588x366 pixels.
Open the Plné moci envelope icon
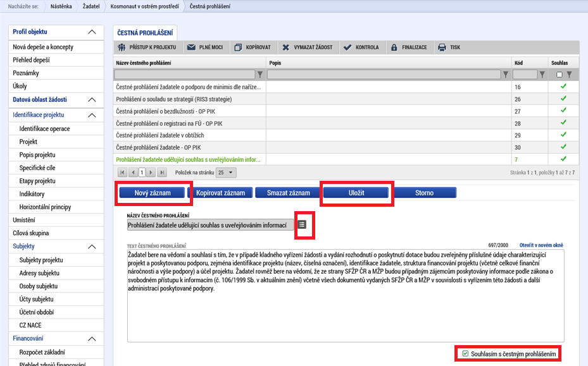click(x=191, y=47)
